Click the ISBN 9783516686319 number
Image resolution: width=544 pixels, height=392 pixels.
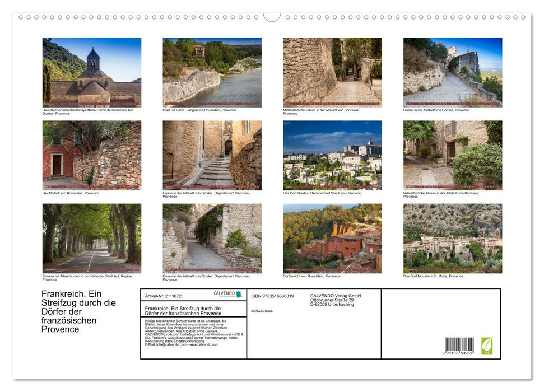pos(272,296)
